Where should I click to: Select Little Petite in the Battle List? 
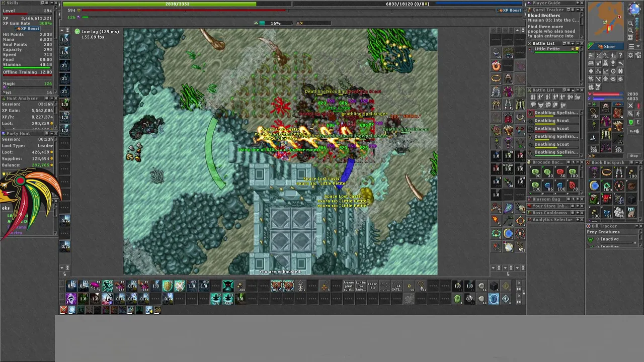point(553,49)
